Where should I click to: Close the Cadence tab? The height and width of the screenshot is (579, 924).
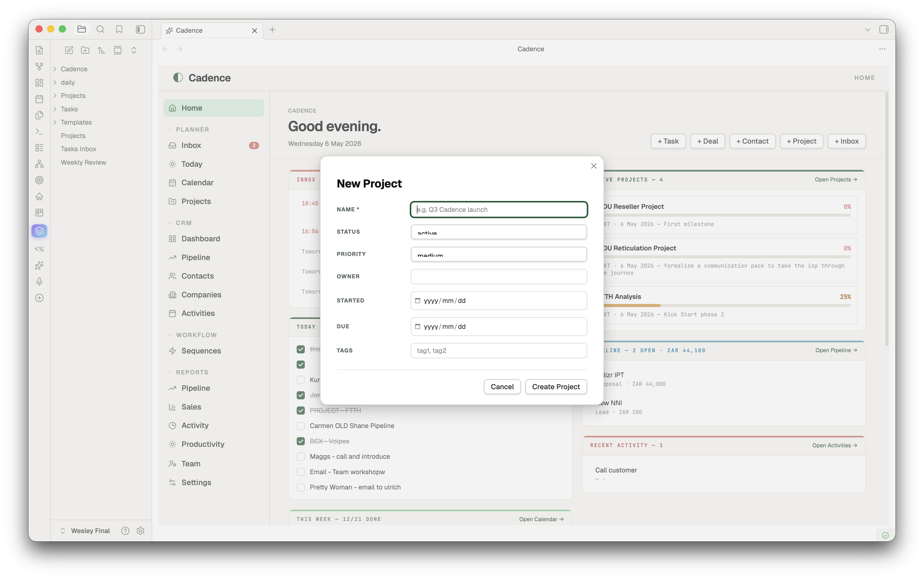(x=254, y=31)
